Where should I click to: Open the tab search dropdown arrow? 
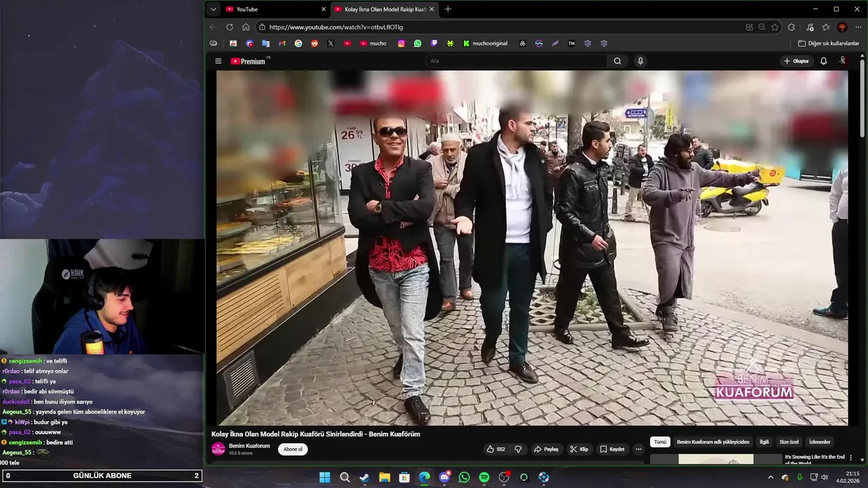(x=213, y=9)
